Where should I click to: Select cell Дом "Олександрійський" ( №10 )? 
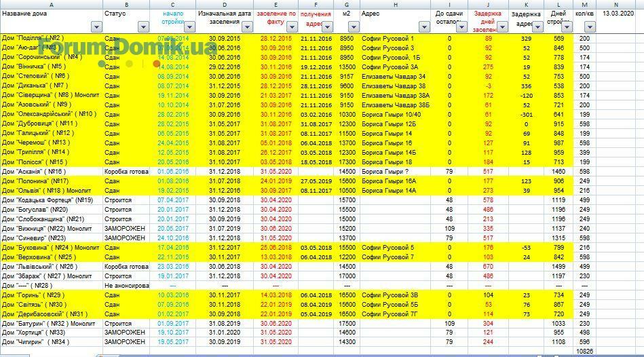pos(52,114)
